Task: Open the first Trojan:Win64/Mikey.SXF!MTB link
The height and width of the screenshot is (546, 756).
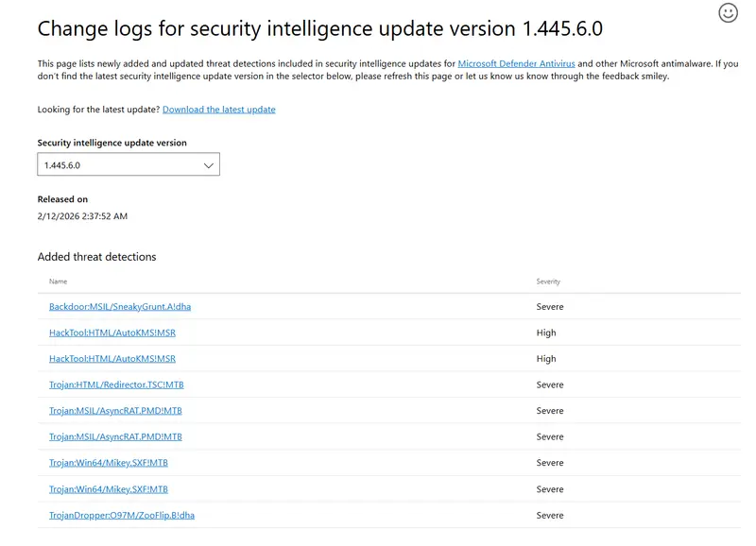Action: [x=108, y=463]
